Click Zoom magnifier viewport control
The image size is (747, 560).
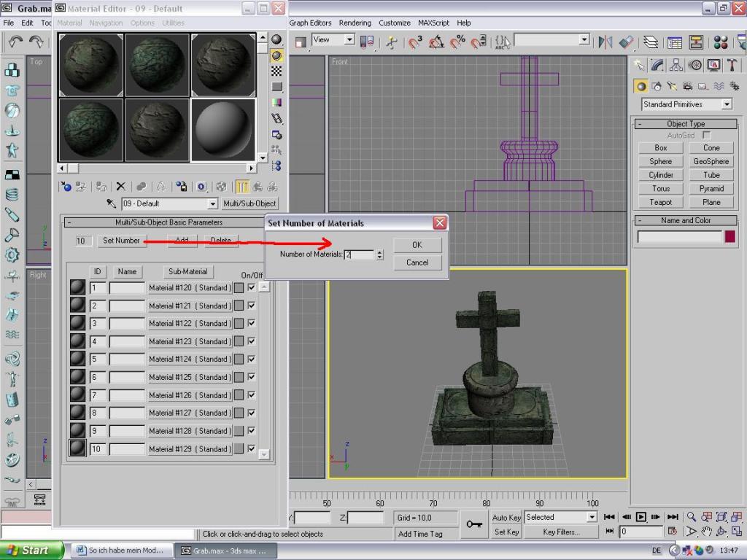[x=692, y=517]
